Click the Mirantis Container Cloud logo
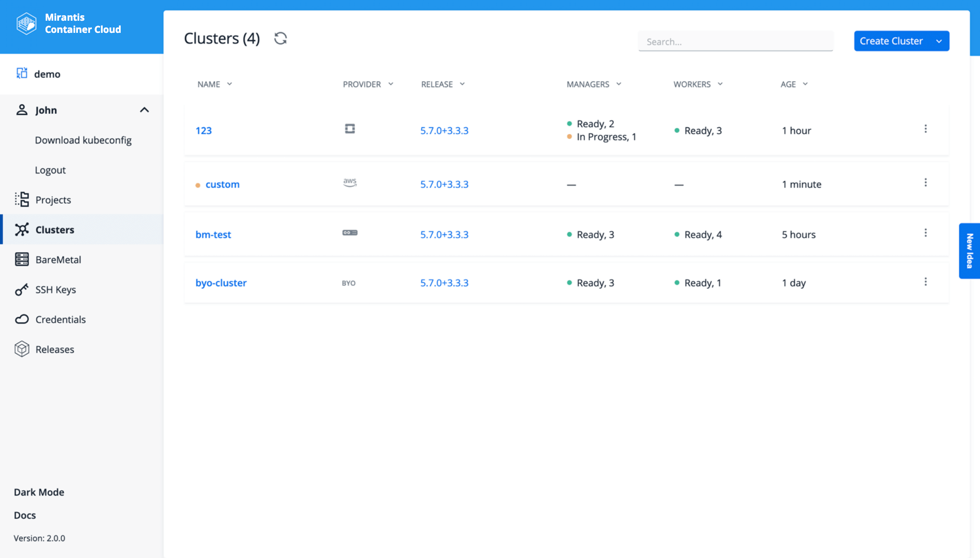Screen dimensions: 980x558 (26, 23)
